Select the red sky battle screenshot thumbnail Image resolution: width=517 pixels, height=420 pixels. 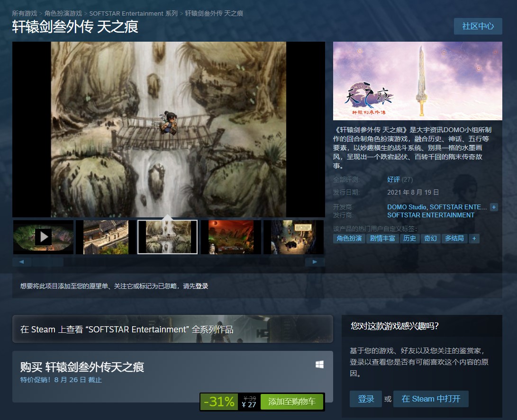click(x=231, y=237)
